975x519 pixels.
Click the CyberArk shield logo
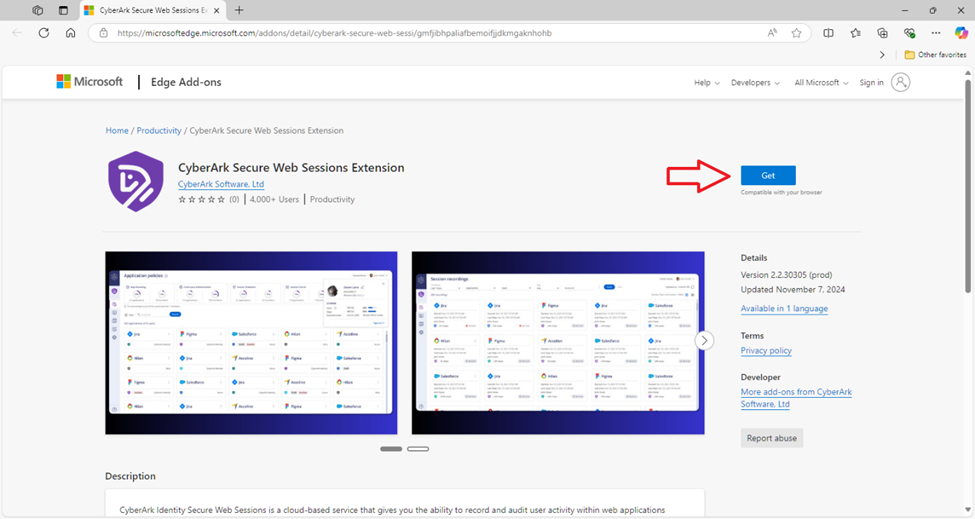click(136, 181)
